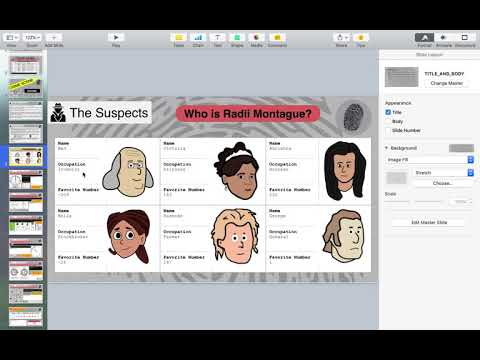
Task: Click the background image preview well
Action: (396, 178)
